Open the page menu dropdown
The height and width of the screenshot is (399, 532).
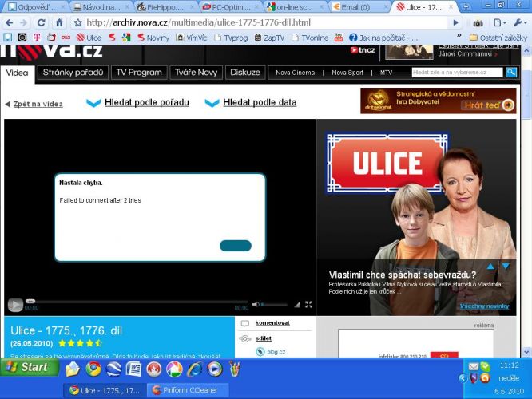click(x=500, y=22)
